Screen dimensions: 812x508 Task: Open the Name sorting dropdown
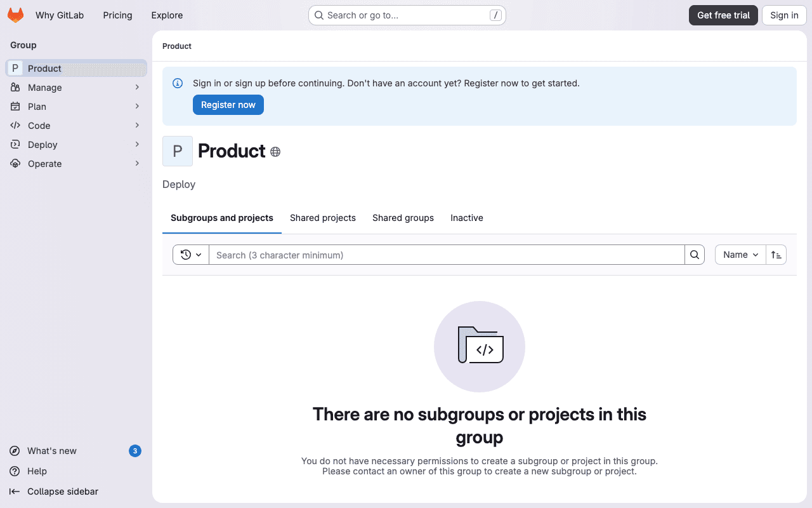pos(740,255)
